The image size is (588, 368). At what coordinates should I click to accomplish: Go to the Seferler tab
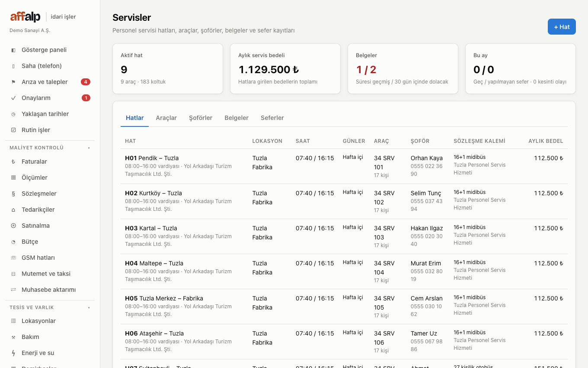pyautogui.click(x=272, y=118)
